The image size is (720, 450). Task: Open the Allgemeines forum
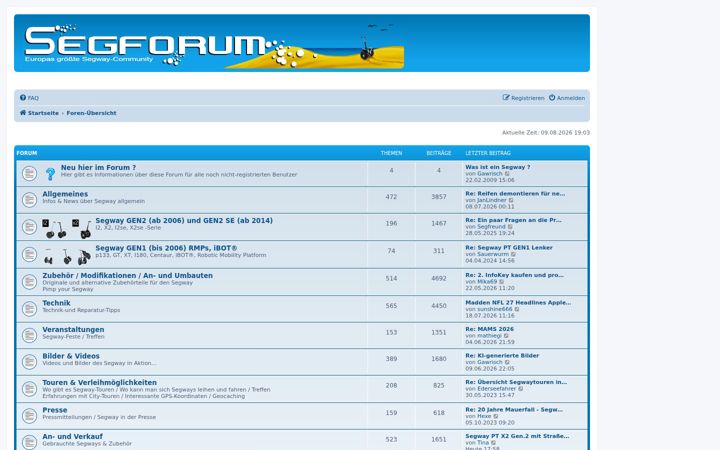point(65,194)
